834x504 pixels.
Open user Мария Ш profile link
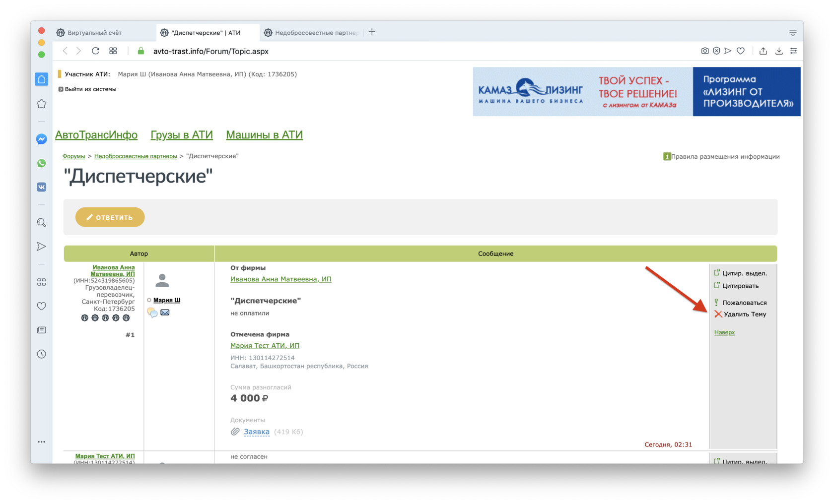[x=167, y=300]
